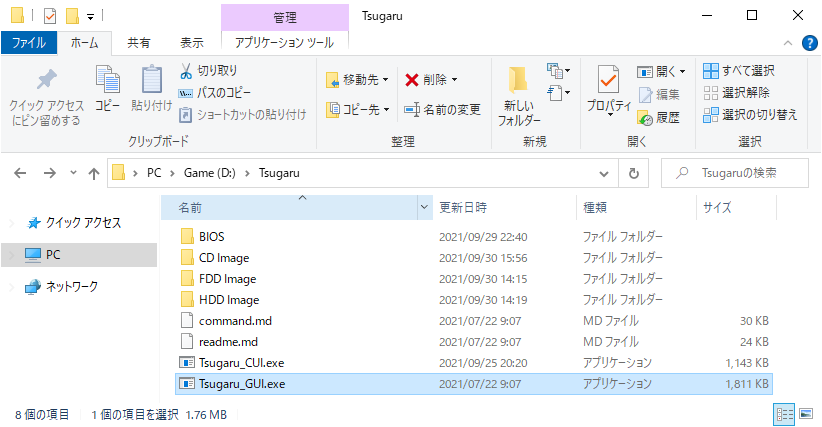This screenshot has height=427, width=822.
Task: Sort by 種類 (Type) column
Action: [636, 207]
